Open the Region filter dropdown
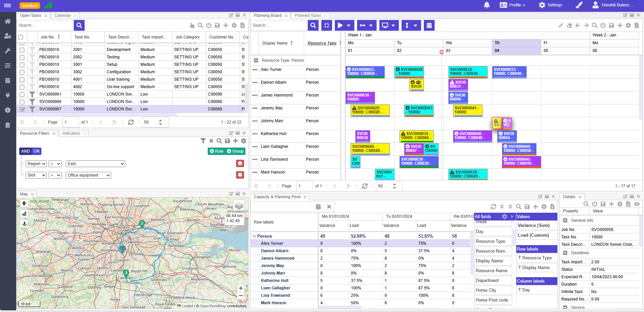This screenshot has width=644, height=312. click(36, 164)
